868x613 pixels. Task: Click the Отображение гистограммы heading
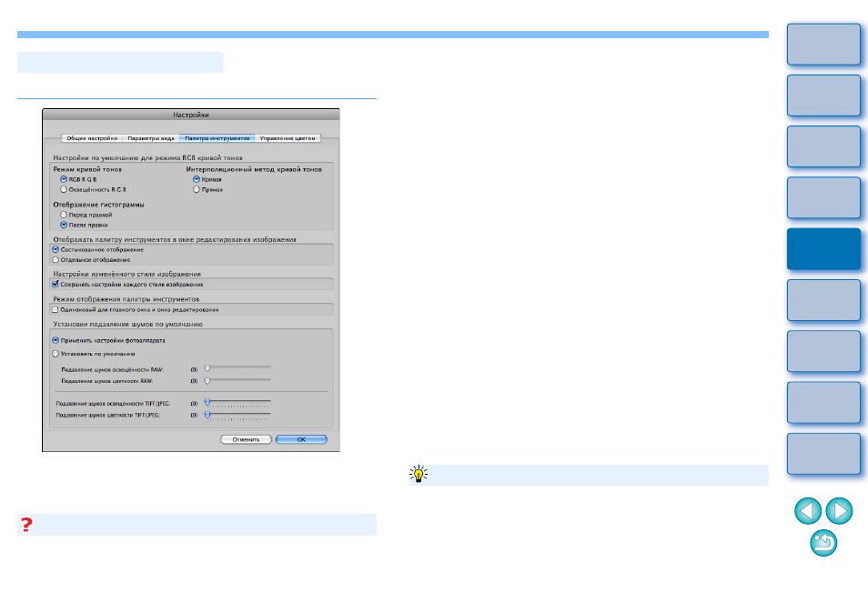pos(98,205)
